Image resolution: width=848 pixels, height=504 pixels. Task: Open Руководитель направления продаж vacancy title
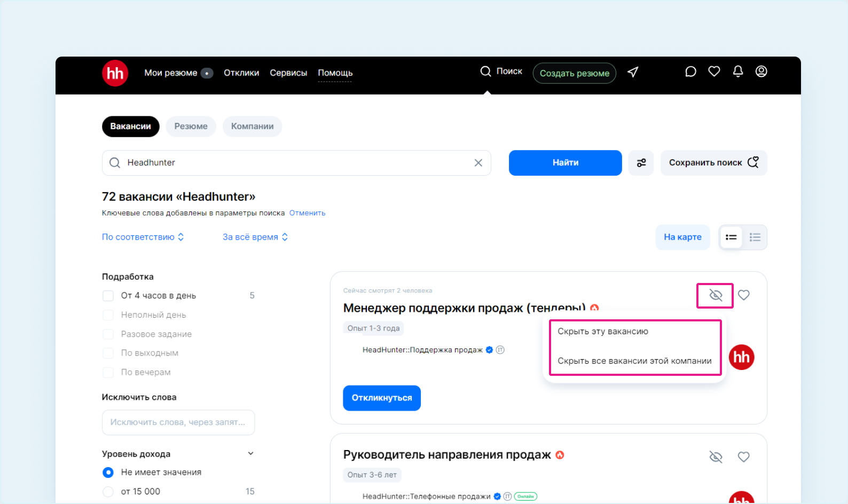tap(447, 455)
